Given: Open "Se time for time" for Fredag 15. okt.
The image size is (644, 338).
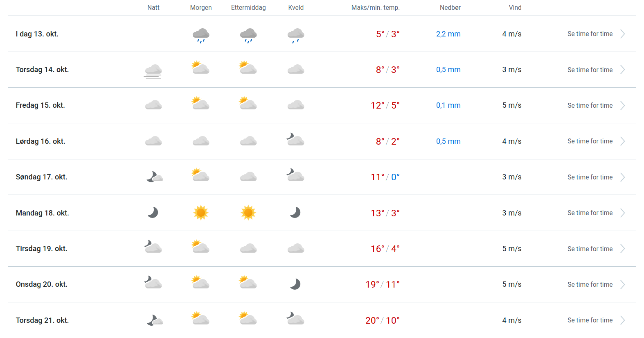Looking at the screenshot, I should click(590, 106).
